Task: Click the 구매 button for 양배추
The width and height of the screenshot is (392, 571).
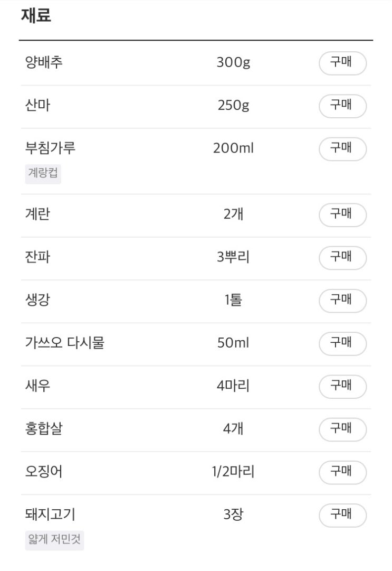Action: point(342,63)
